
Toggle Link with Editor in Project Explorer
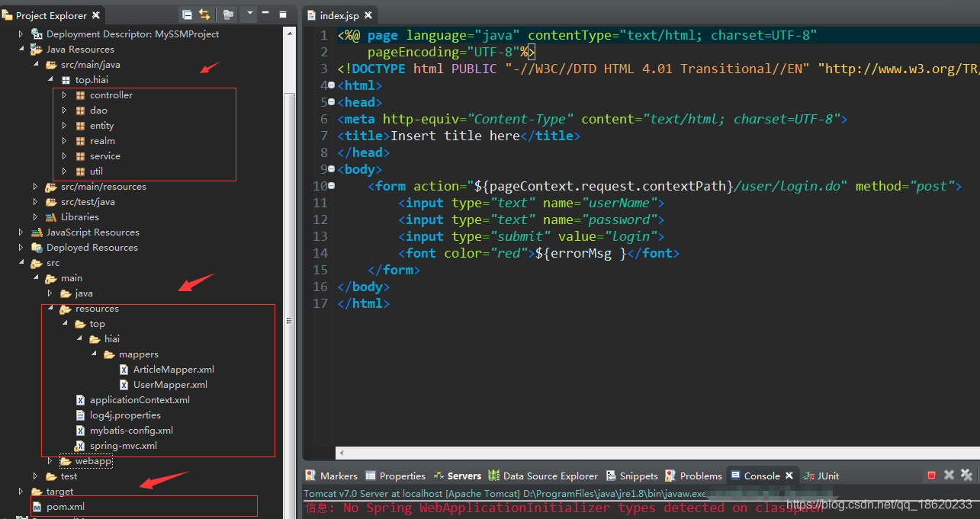(204, 14)
